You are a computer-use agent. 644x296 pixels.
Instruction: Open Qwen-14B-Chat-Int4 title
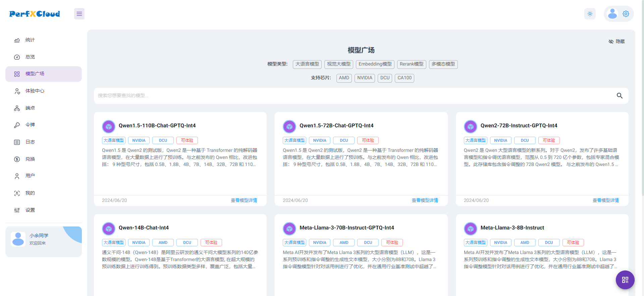(x=144, y=228)
